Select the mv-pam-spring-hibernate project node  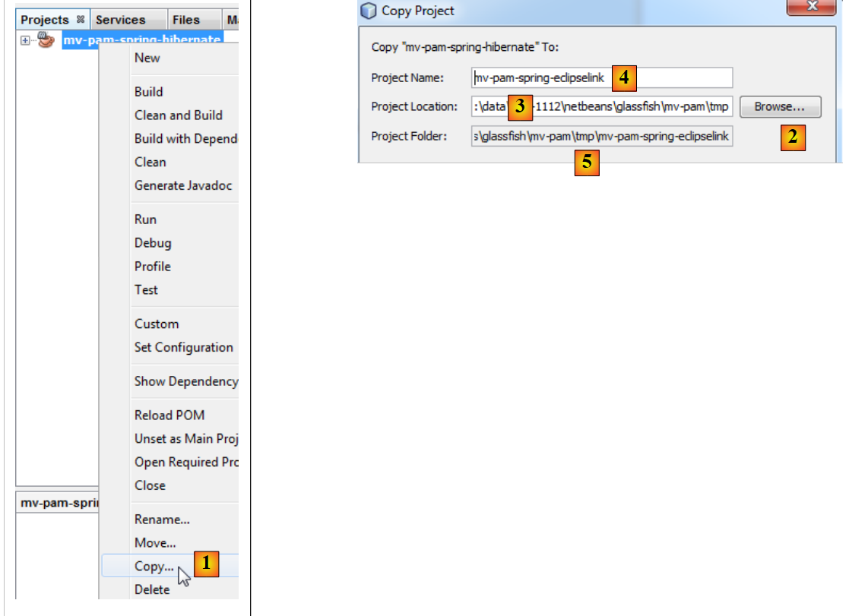(142, 40)
